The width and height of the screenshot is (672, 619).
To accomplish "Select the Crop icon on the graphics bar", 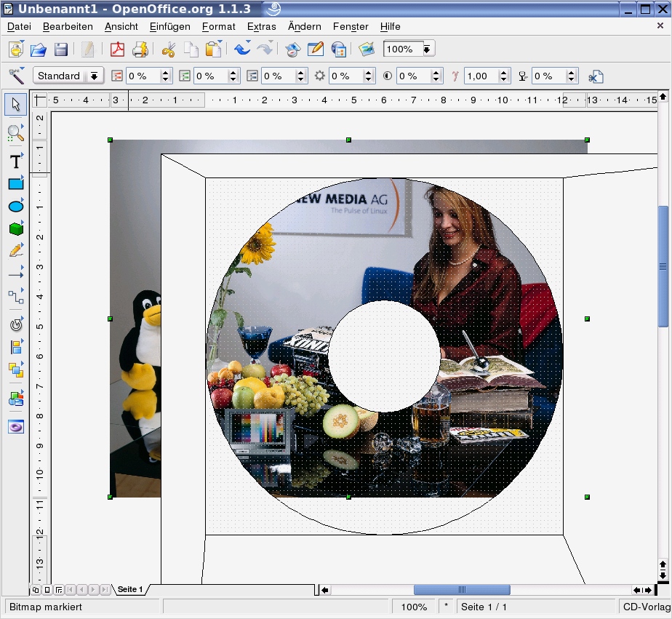I will click(595, 76).
